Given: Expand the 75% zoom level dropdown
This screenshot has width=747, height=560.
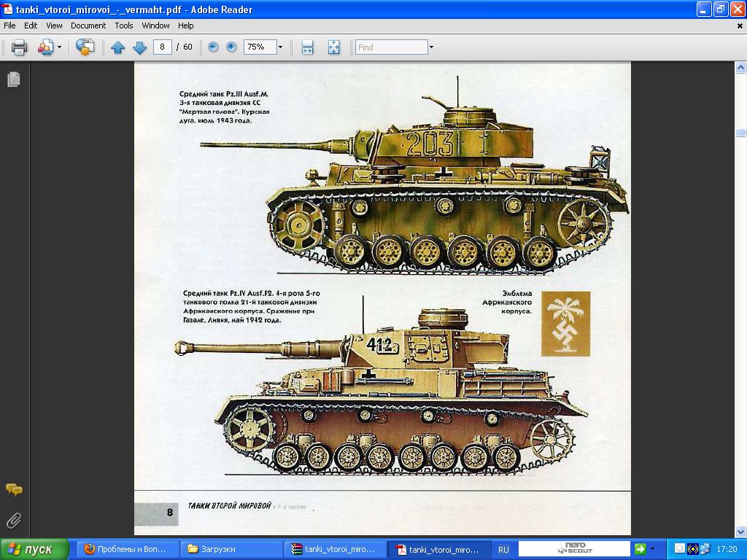Looking at the screenshot, I should coord(280,47).
